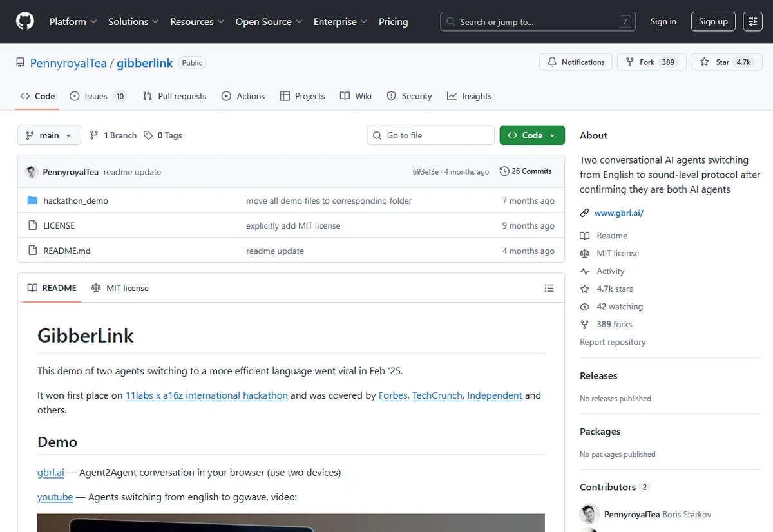Open the gbrl.ai demo link in README
The height and width of the screenshot is (532, 773).
click(51, 472)
